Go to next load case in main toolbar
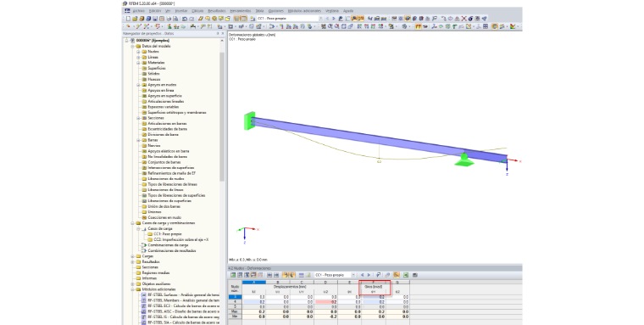This screenshot has width=644, height=325. pos(333,19)
